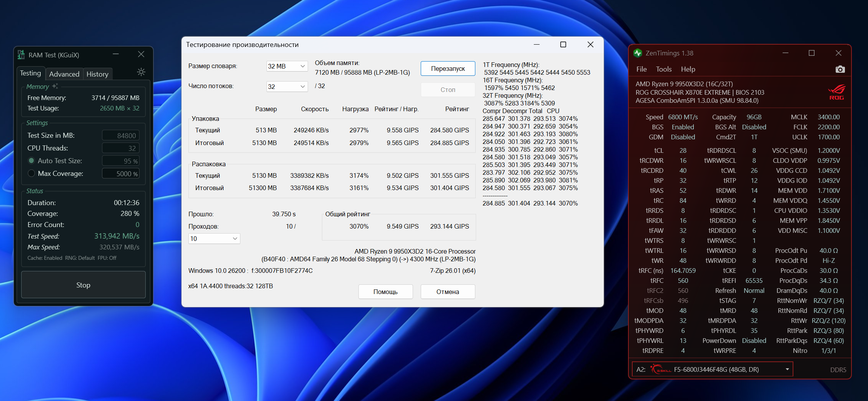The image size is (868, 401).
Task: Click the ROG logo in ZenTimings
Action: click(x=836, y=92)
